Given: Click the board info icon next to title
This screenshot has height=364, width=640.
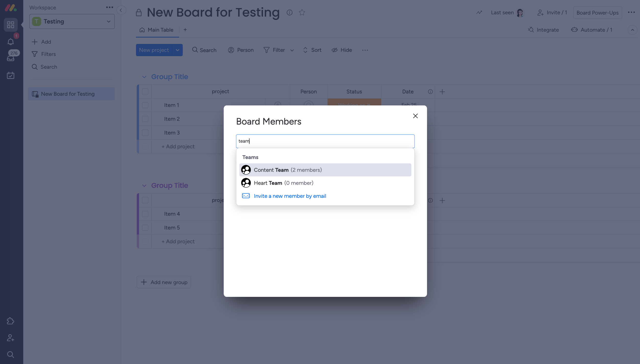Looking at the screenshot, I should tap(289, 12).
